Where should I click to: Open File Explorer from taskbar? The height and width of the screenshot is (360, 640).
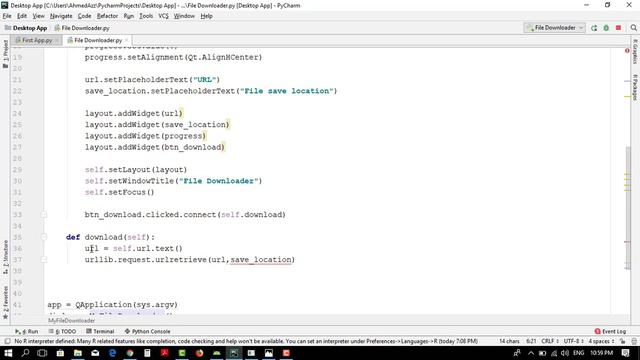coord(78,353)
